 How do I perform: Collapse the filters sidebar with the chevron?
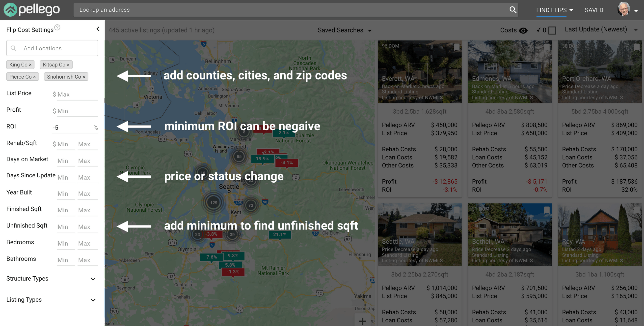98,29
